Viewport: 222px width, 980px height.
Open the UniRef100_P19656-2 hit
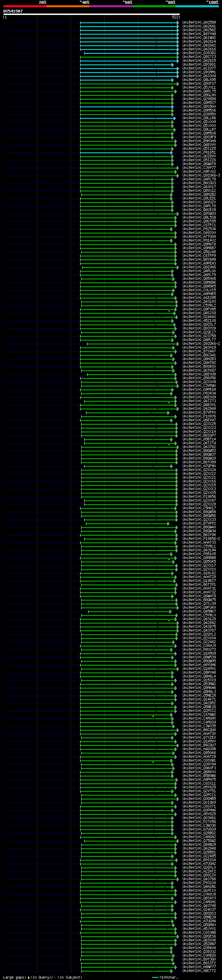point(201,539)
